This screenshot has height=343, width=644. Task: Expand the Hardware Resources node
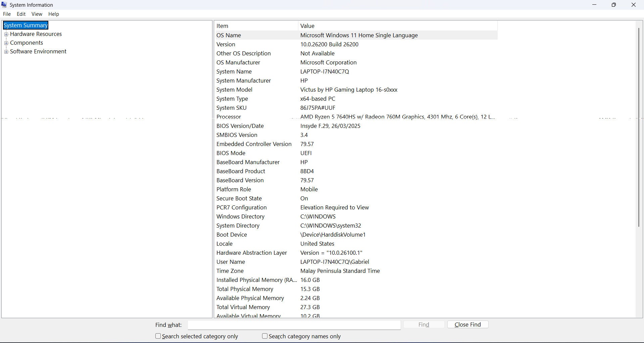click(6, 34)
